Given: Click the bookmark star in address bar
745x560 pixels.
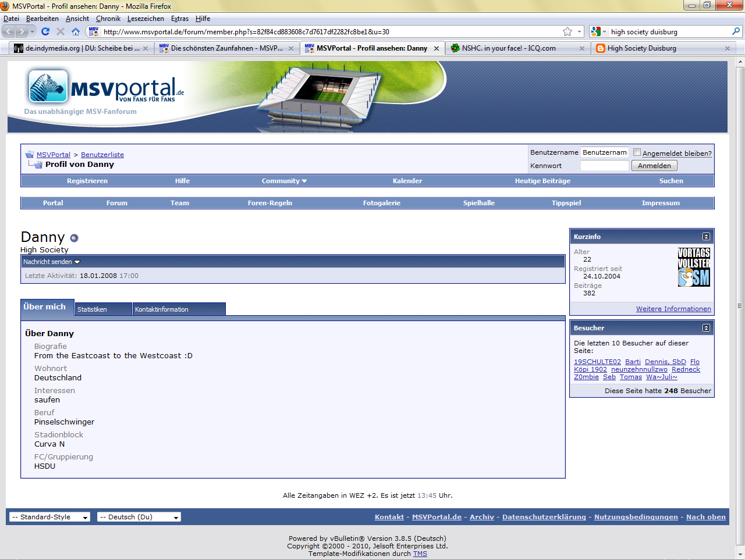Looking at the screenshot, I should 567,31.
